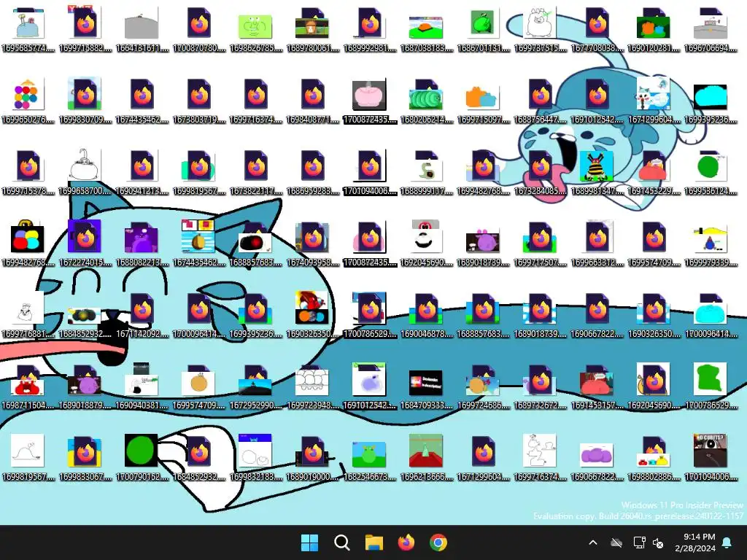Select file 1690120281 with orange blobs

(654, 29)
